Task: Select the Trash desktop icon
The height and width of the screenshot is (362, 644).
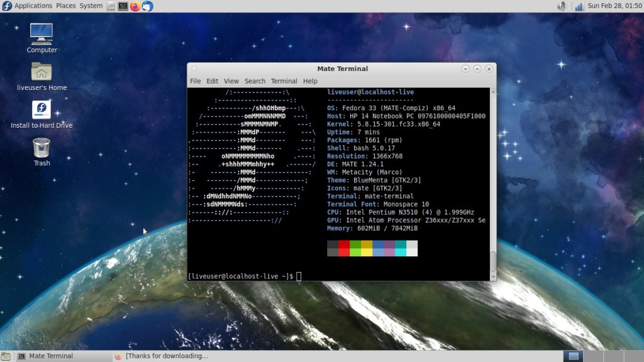Action: pyautogui.click(x=42, y=148)
